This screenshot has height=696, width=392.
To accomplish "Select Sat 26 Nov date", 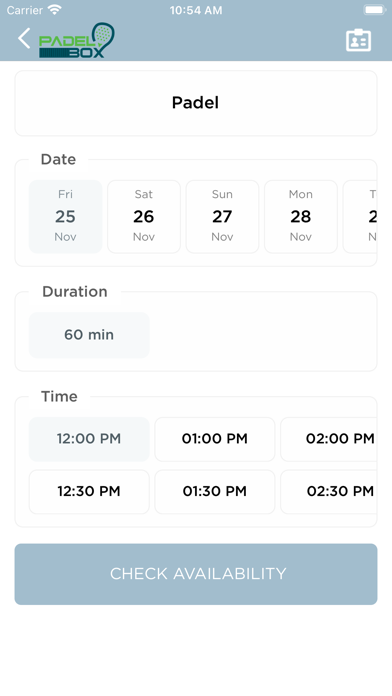I will (x=144, y=217).
